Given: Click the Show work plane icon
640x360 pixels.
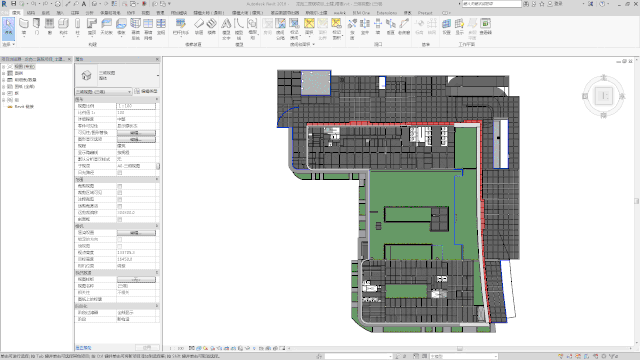Looking at the screenshot, I should tap(460, 27).
